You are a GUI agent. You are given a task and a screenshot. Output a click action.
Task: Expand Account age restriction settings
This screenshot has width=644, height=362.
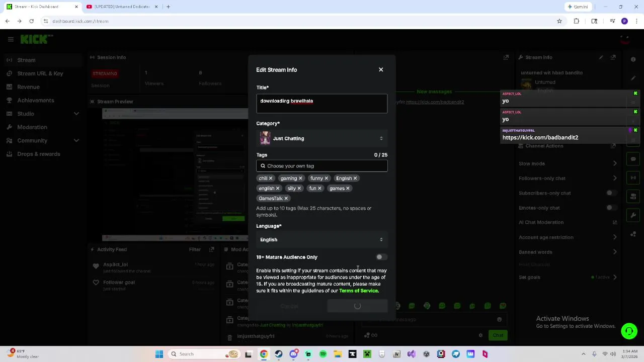click(x=615, y=237)
